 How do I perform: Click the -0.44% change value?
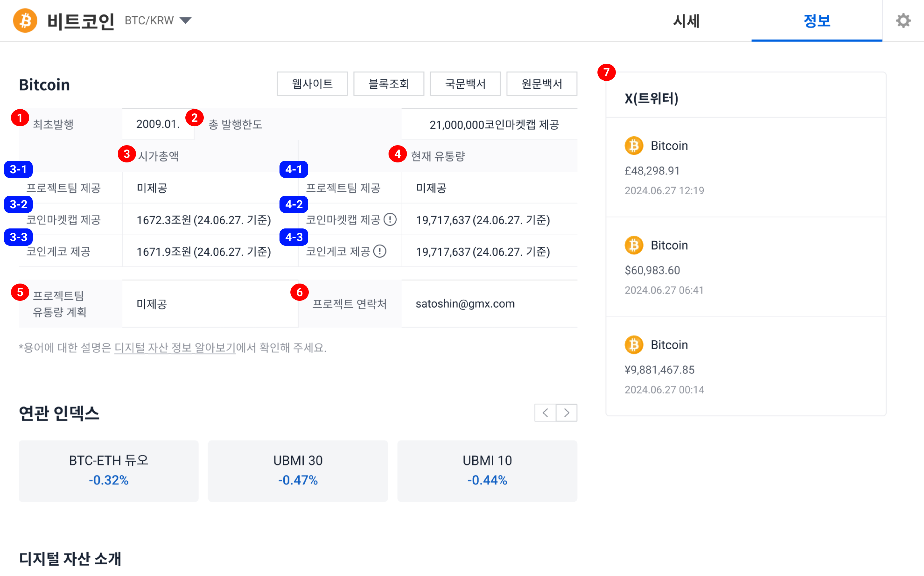click(x=487, y=480)
